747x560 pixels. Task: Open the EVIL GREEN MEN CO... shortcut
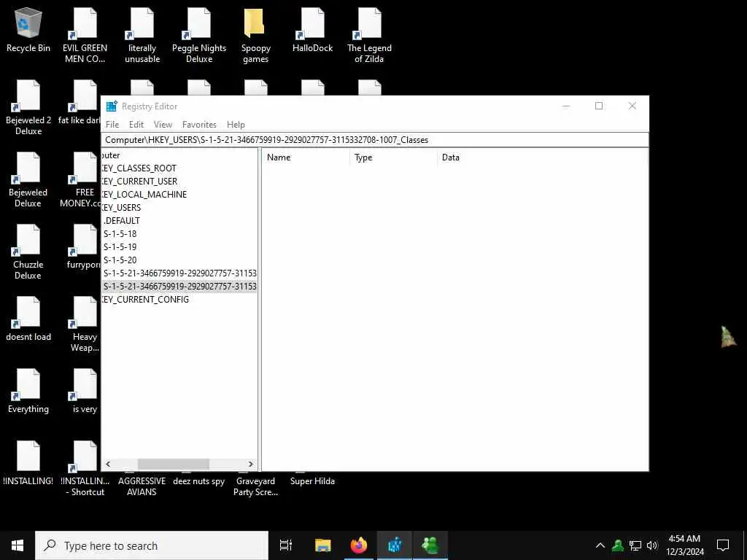[85, 36]
